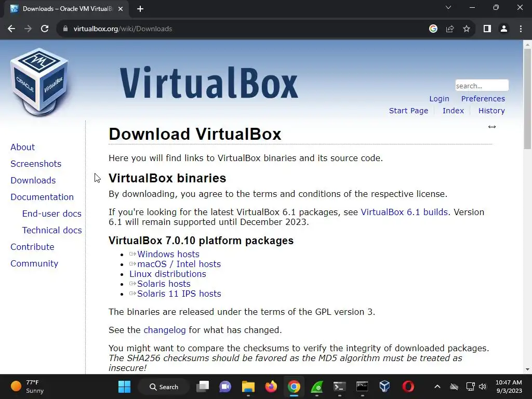Click the VirtualBox cube logo
This screenshot has height=399, width=532.
click(x=39, y=82)
